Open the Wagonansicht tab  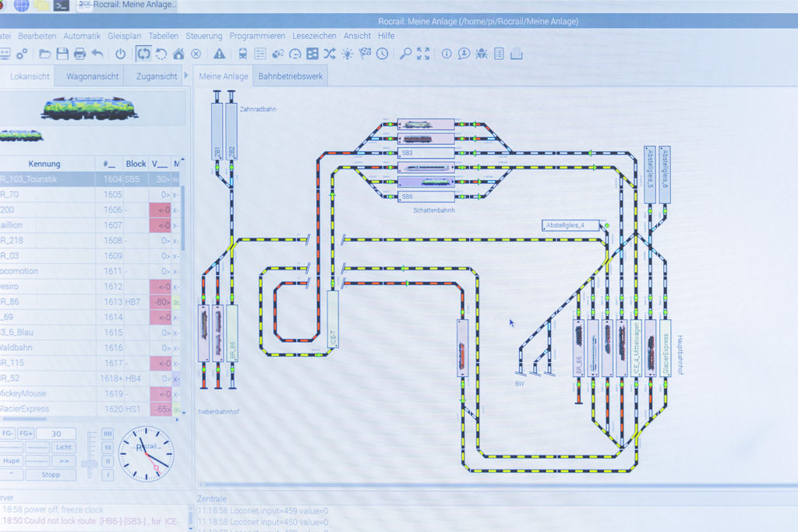[x=92, y=76]
